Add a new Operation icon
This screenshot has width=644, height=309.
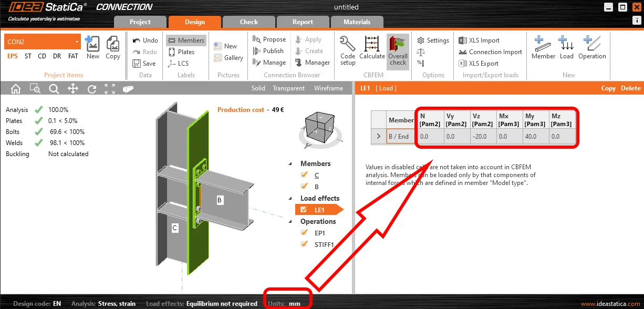click(x=592, y=44)
